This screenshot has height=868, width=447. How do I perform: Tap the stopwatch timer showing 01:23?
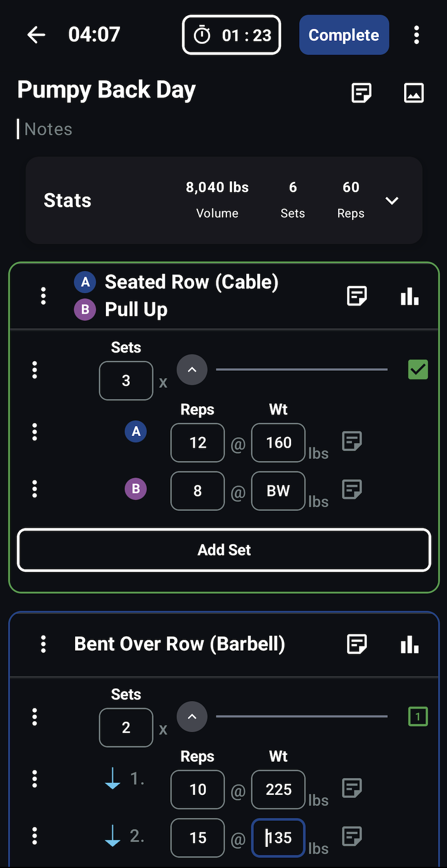(231, 35)
